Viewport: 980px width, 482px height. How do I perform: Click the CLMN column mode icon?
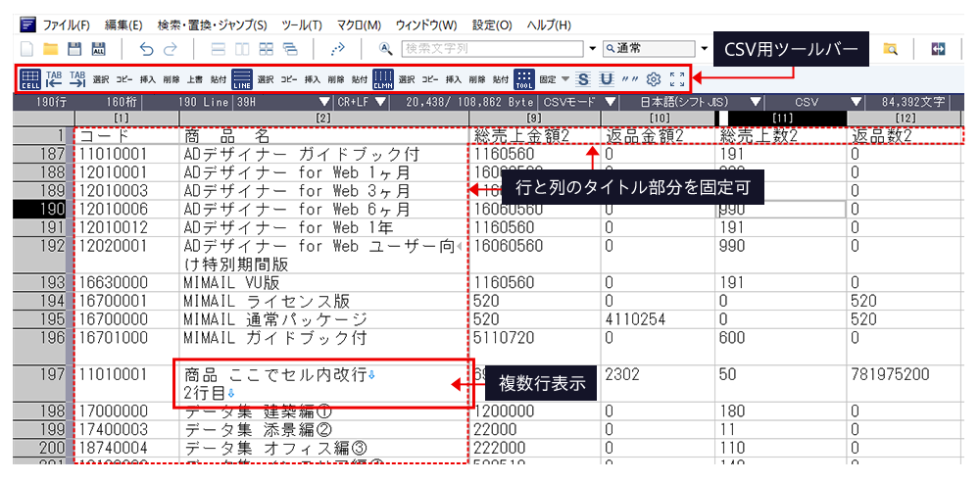coord(383,79)
